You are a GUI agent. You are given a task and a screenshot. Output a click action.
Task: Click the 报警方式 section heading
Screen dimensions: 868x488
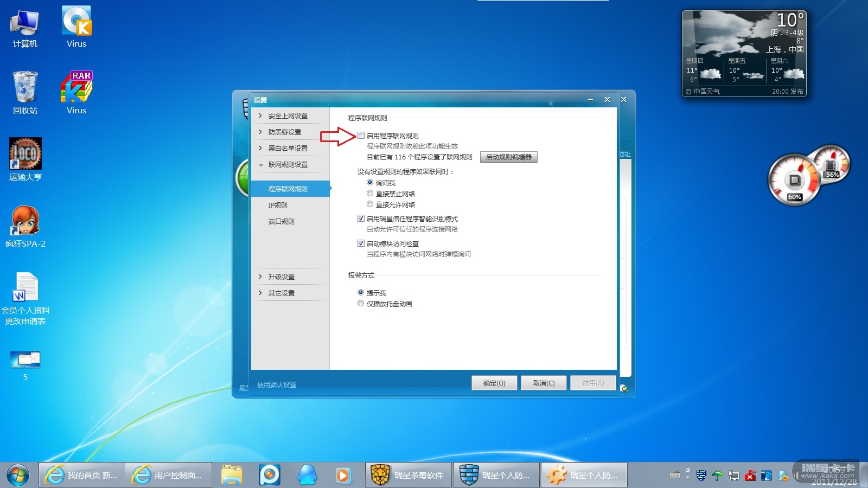click(x=361, y=275)
